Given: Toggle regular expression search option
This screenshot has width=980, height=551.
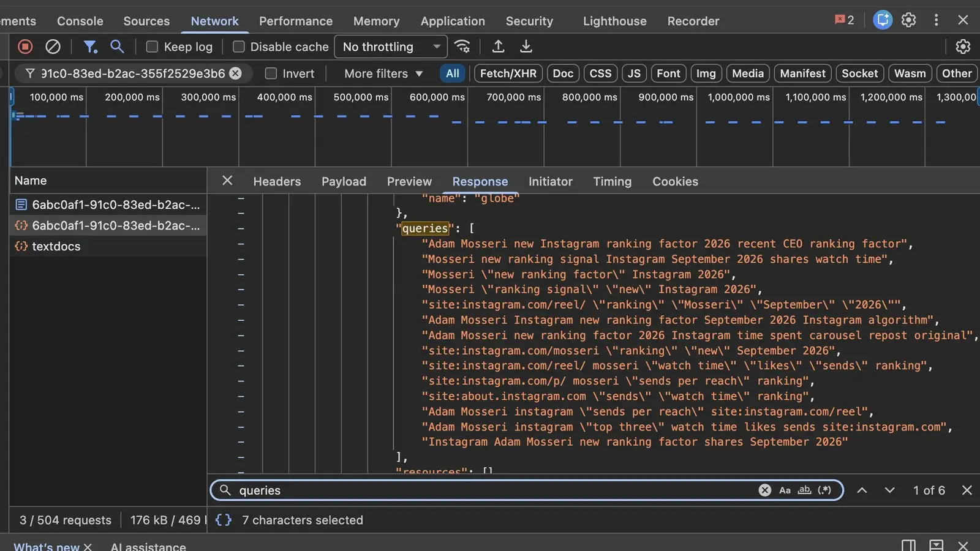Looking at the screenshot, I should [824, 490].
